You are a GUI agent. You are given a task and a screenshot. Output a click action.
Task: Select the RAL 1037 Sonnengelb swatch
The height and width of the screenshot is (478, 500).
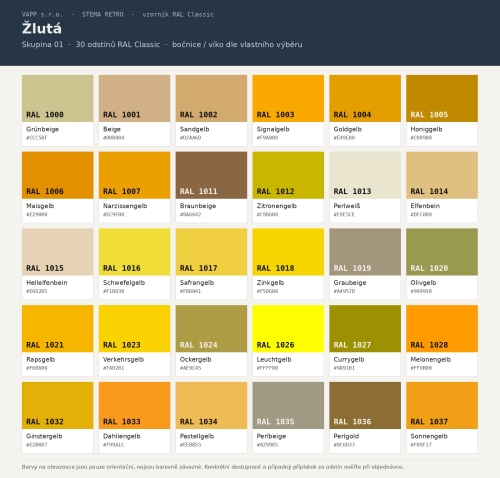coord(442,417)
